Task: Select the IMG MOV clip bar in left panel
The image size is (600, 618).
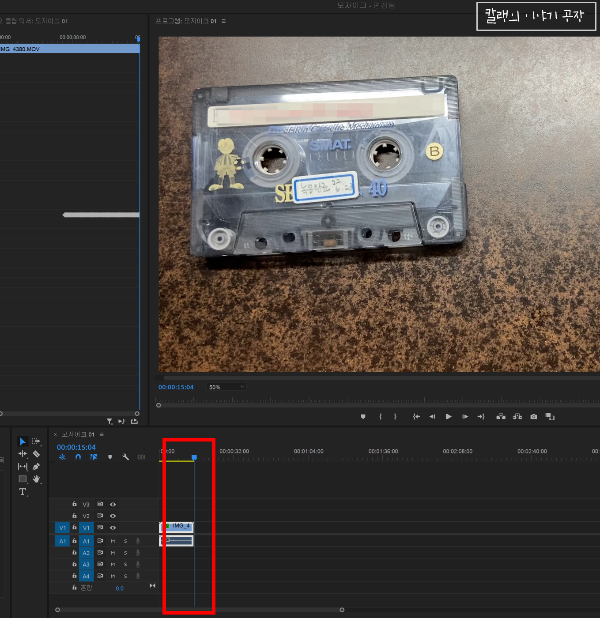Action: pos(70,49)
